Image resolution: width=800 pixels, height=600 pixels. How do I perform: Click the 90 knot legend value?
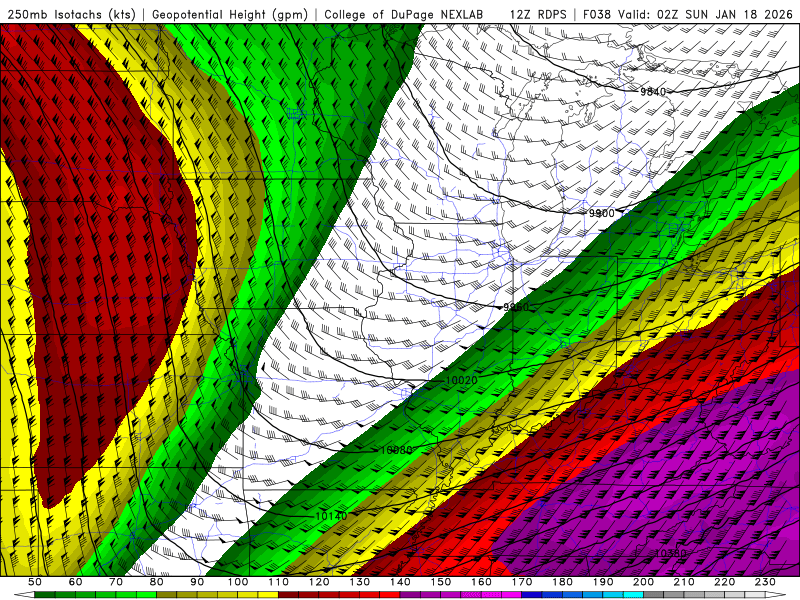[197, 582]
